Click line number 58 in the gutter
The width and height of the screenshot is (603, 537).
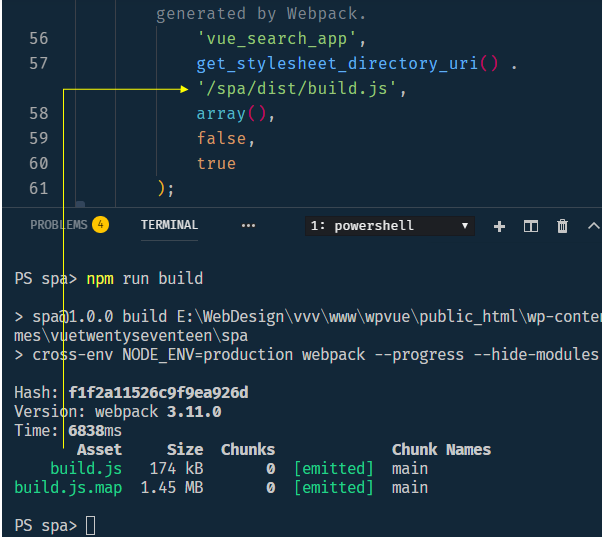(x=38, y=114)
